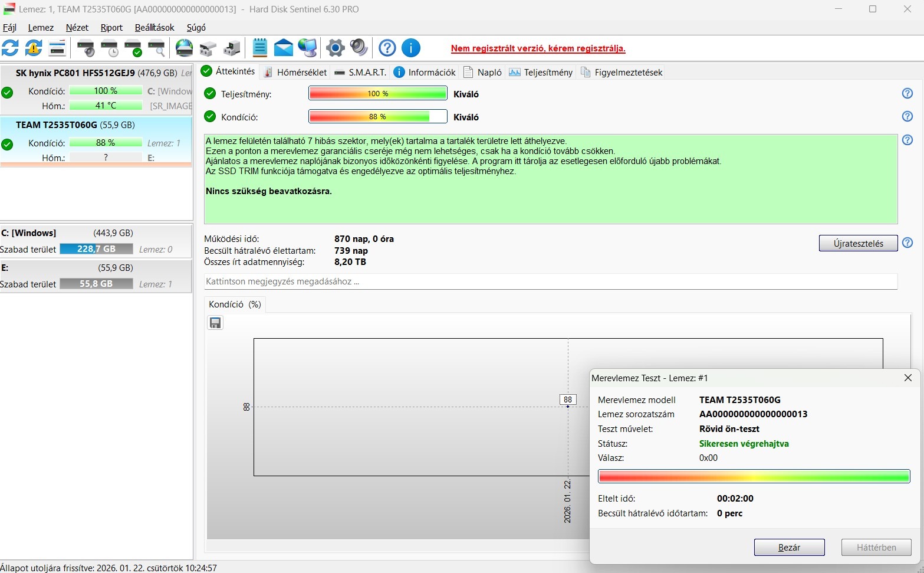Open the Lemez menu

tap(41, 28)
